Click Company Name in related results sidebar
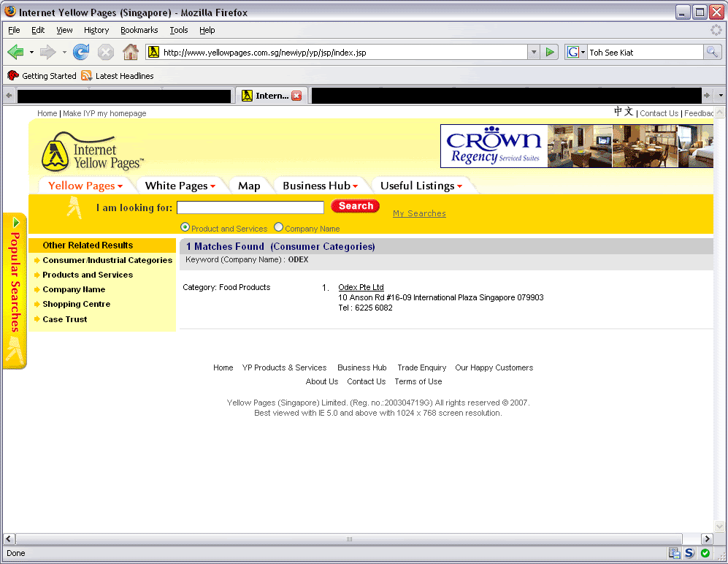The width and height of the screenshot is (728, 564). pyautogui.click(x=74, y=289)
